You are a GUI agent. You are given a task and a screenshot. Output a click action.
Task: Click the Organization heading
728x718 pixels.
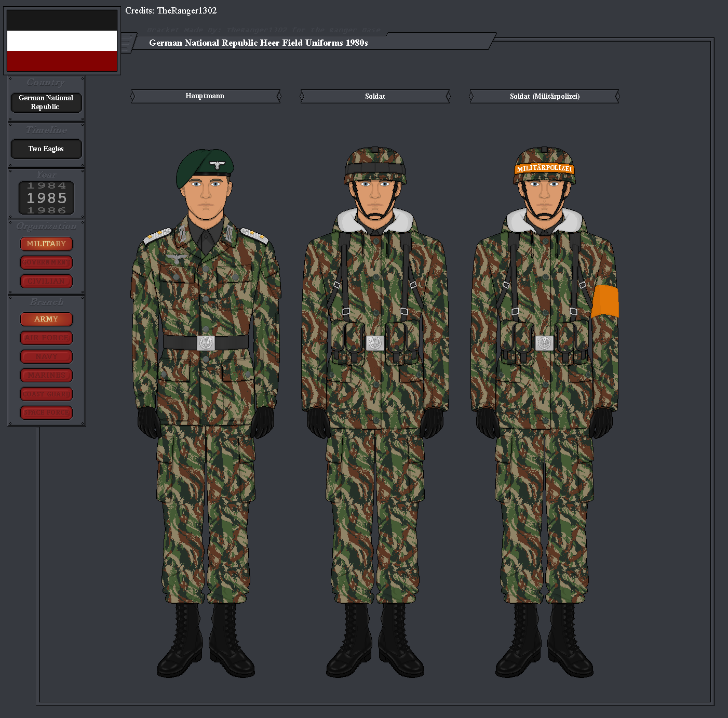[46, 226]
